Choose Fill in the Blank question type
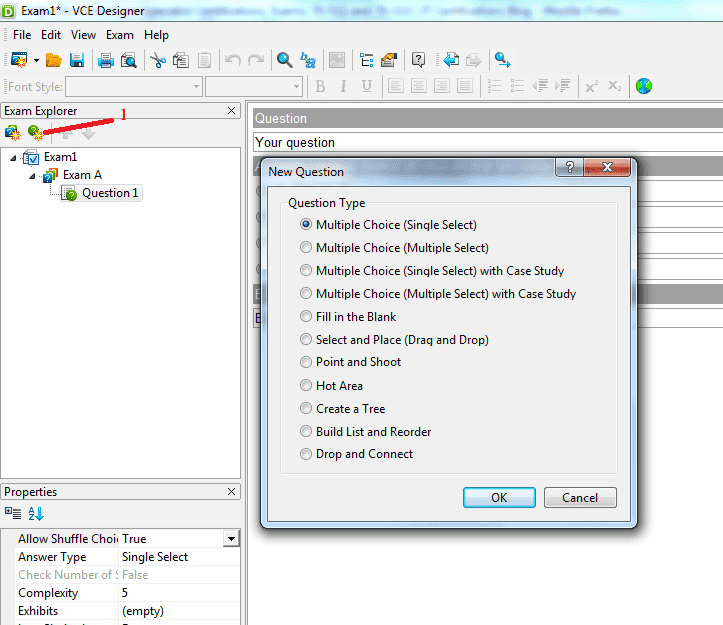This screenshot has height=625, width=723. 306,317
